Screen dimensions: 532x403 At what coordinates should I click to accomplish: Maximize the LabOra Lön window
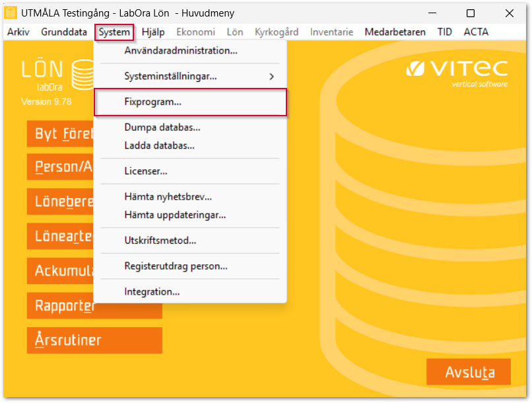(x=470, y=13)
